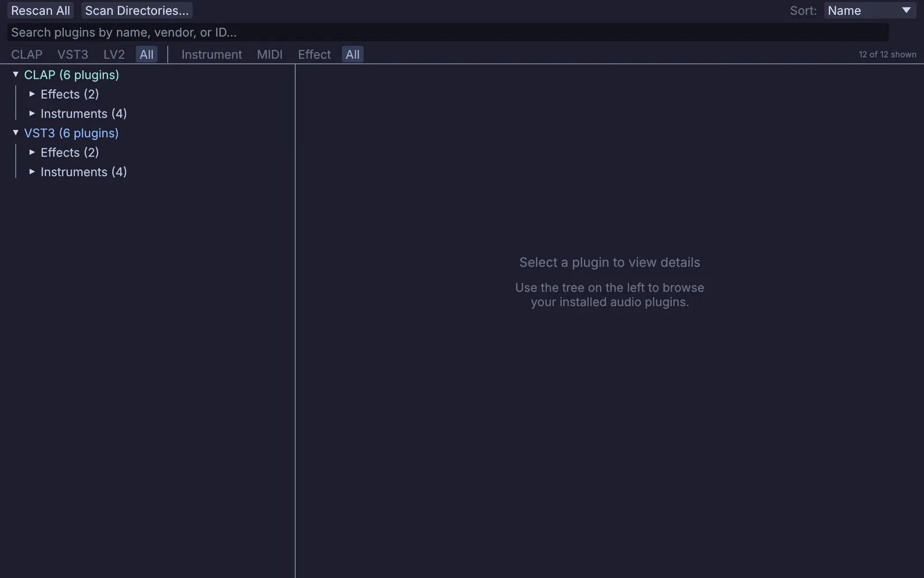Click the '12 of 12 shown' counter
Image resolution: width=924 pixels, height=578 pixels.
pos(887,54)
